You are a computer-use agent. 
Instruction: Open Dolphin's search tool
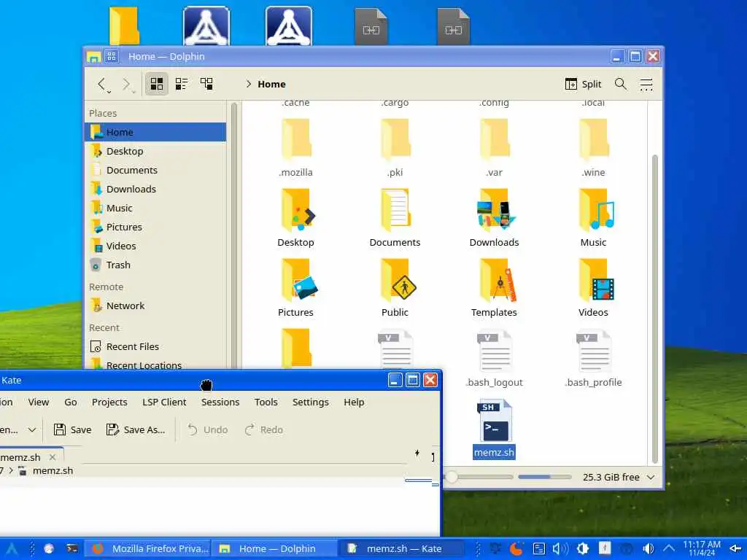coord(620,85)
